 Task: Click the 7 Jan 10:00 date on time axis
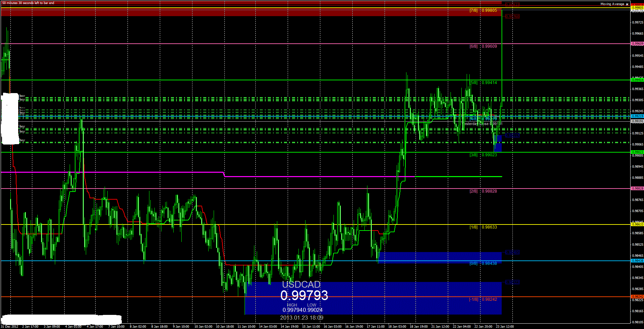click(x=116, y=327)
